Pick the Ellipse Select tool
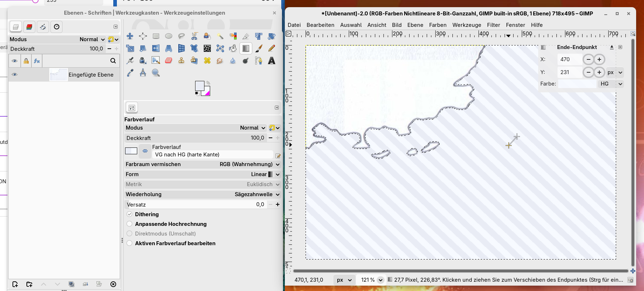Image resolution: width=644 pixels, height=291 pixels. (169, 36)
